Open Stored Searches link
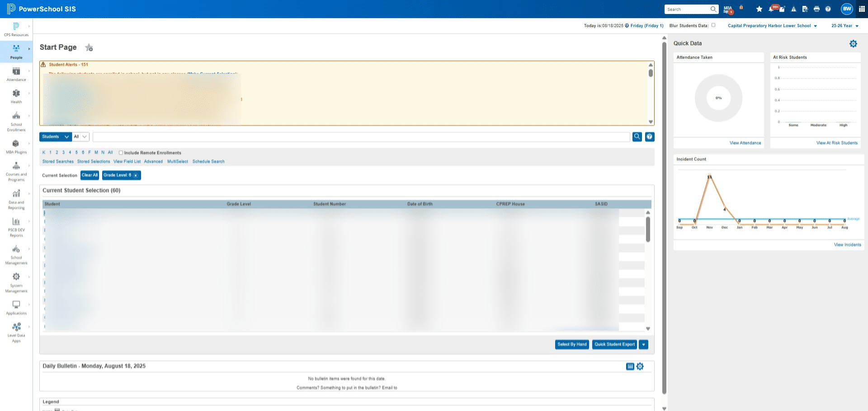Image resolution: width=868 pixels, height=411 pixels. point(58,162)
